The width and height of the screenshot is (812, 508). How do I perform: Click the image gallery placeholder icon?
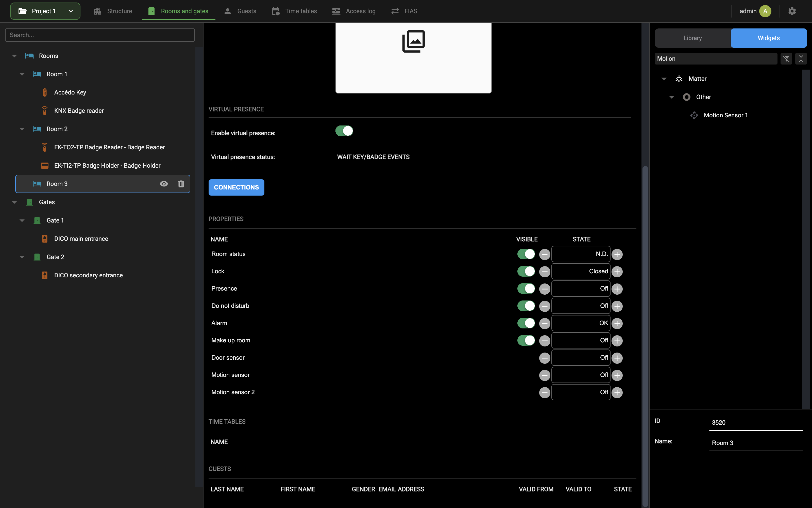413,41
